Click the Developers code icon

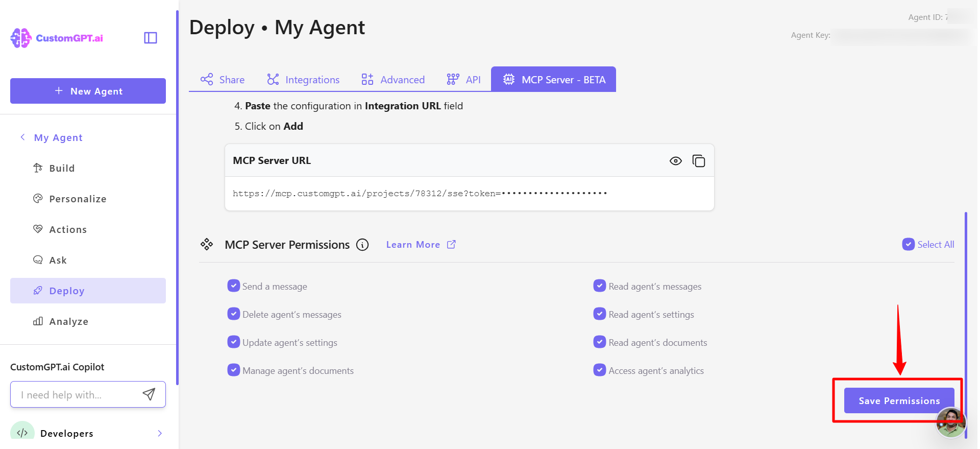(22, 432)
